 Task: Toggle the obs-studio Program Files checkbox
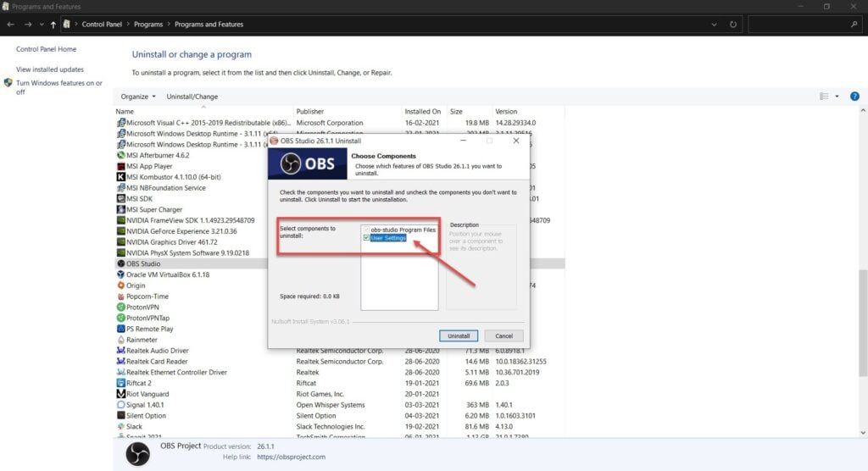pyautogui.click(x=366, y=230)
